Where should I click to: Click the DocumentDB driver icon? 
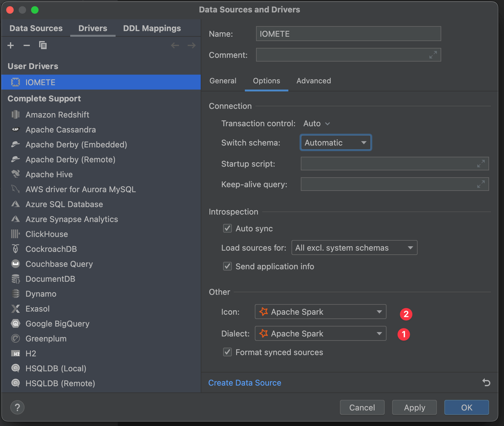16,279
